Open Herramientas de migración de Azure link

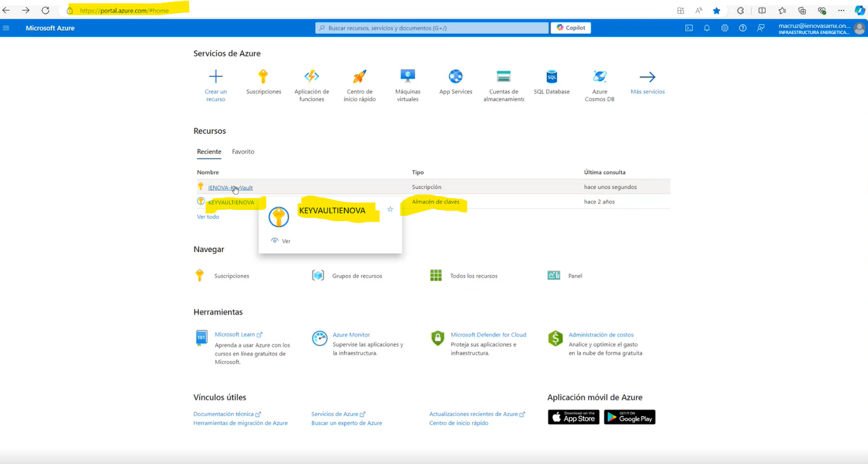(x=240, y=423)
